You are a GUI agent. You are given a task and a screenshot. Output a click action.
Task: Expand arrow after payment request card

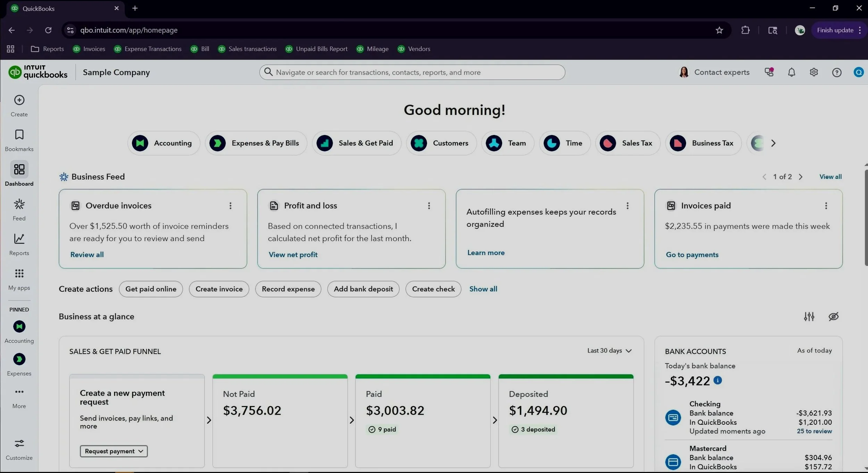(209, 420)
